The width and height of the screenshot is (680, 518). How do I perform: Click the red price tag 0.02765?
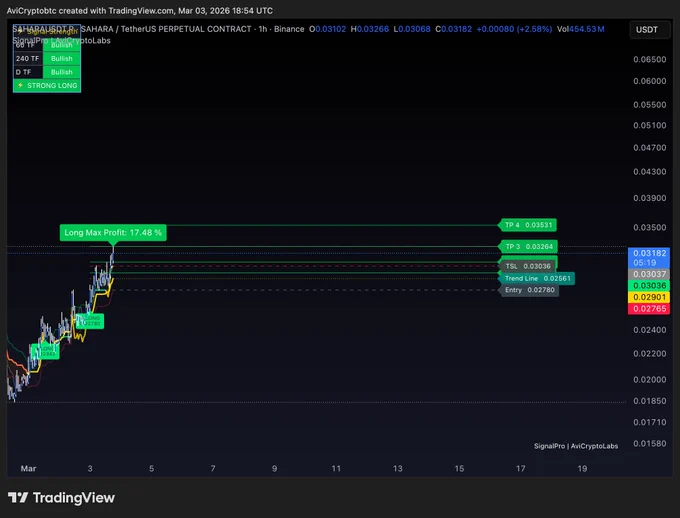click(649, 309)
